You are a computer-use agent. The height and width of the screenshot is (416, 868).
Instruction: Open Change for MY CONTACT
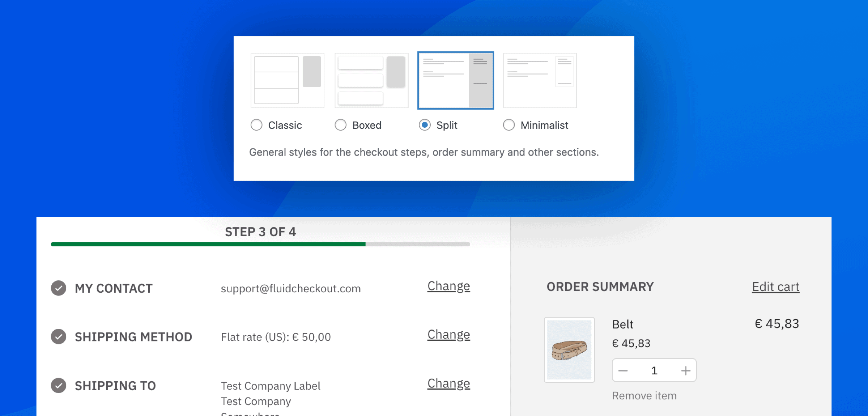[448, 286]
